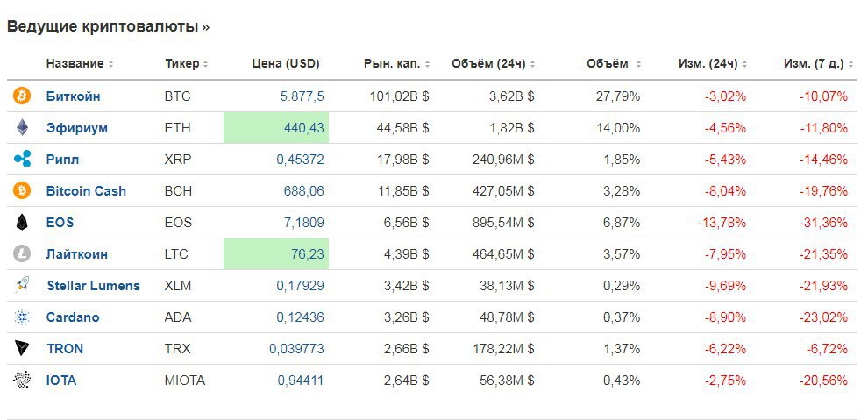Click Cardano price 0,12436
The width and height of the screenshot is (868, 420).
(x=301, y=317)
